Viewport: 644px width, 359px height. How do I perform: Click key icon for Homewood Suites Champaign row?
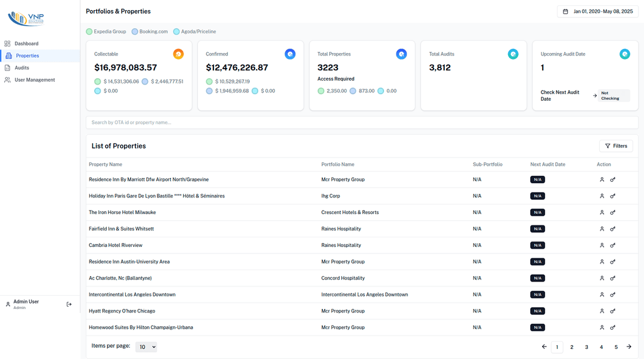613,327
